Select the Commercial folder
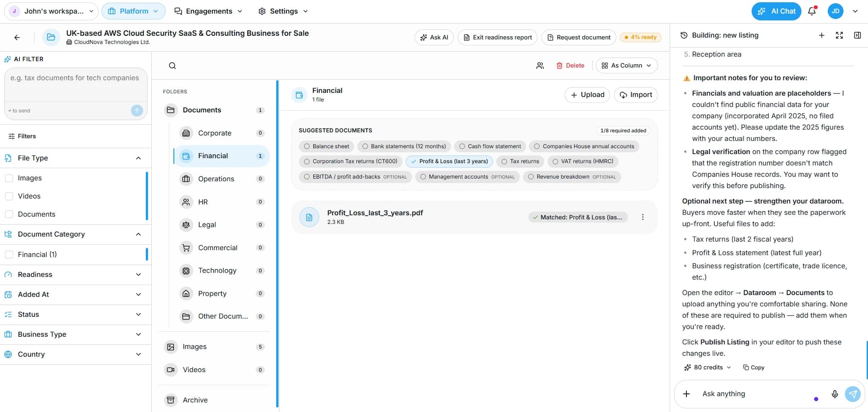868x412 pixels. pos(222,247)
